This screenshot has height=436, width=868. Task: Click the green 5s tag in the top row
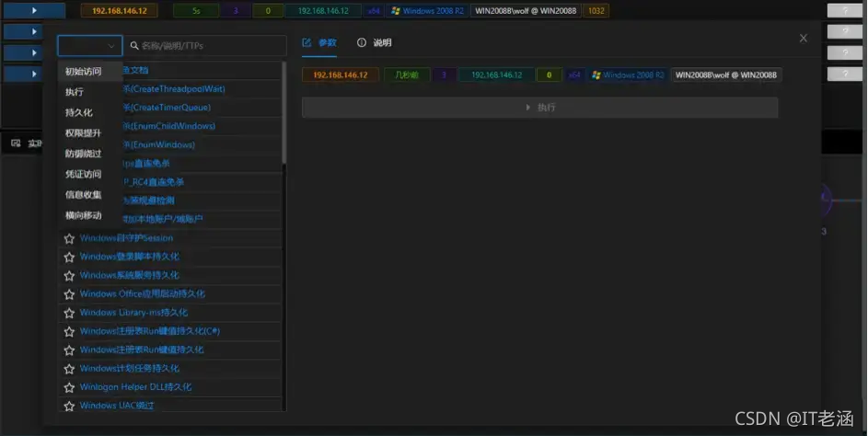click(x=196, y=10)
